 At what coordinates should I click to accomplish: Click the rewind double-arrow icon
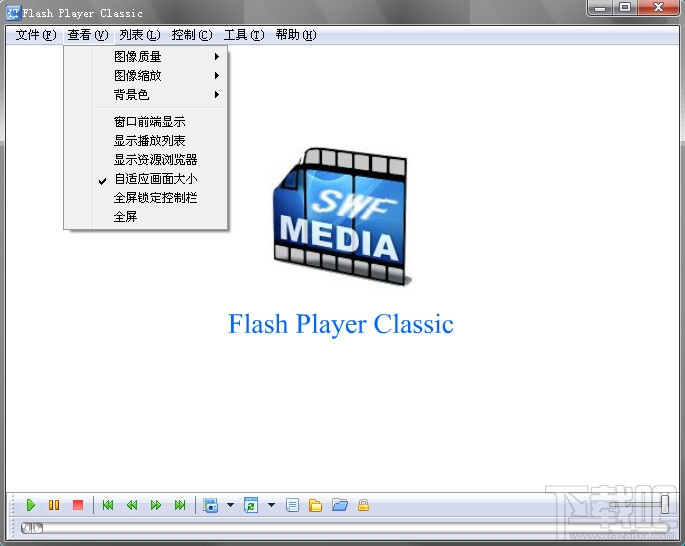point(132,505)
